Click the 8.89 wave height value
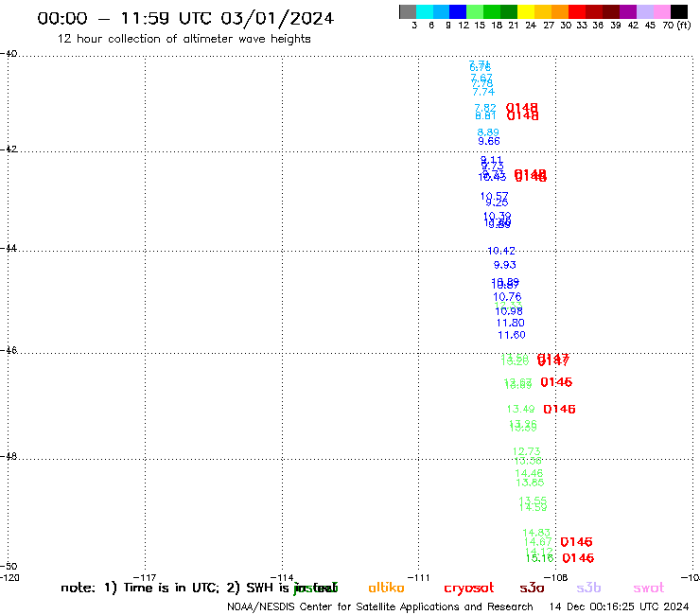 [x=488, y=132]
